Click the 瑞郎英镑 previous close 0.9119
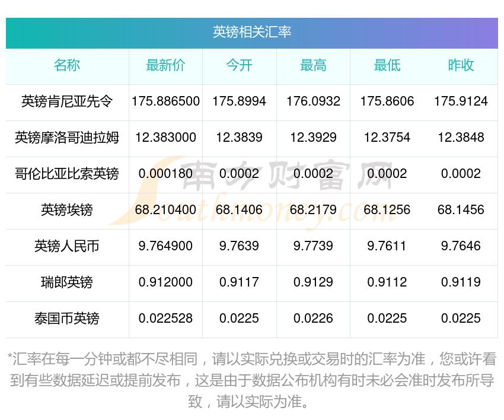Screen dimensions: 504x420 461,282
